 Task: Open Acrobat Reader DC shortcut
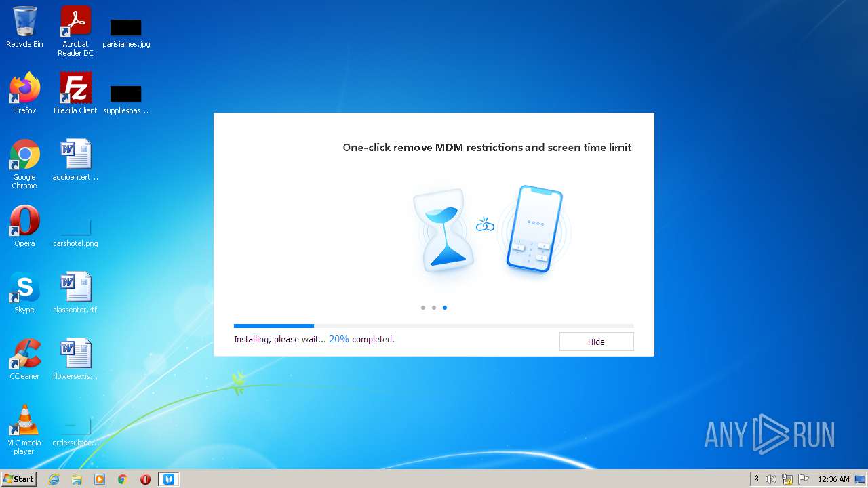point(75,31)
